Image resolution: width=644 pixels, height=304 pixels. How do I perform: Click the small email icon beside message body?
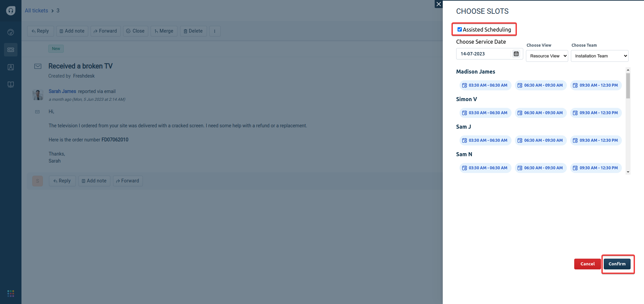(37, 112)
